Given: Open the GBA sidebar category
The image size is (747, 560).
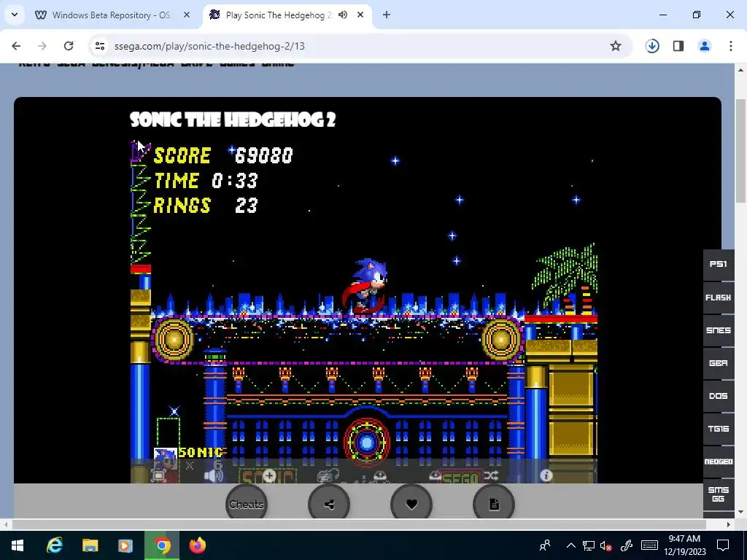Looking at the screenshot, I should coord(719,363).
